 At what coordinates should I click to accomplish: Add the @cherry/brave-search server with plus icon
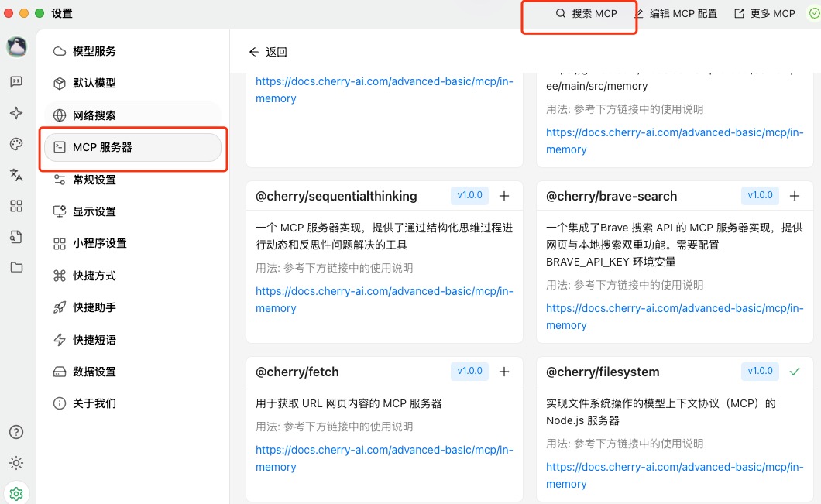click(795, 196)
